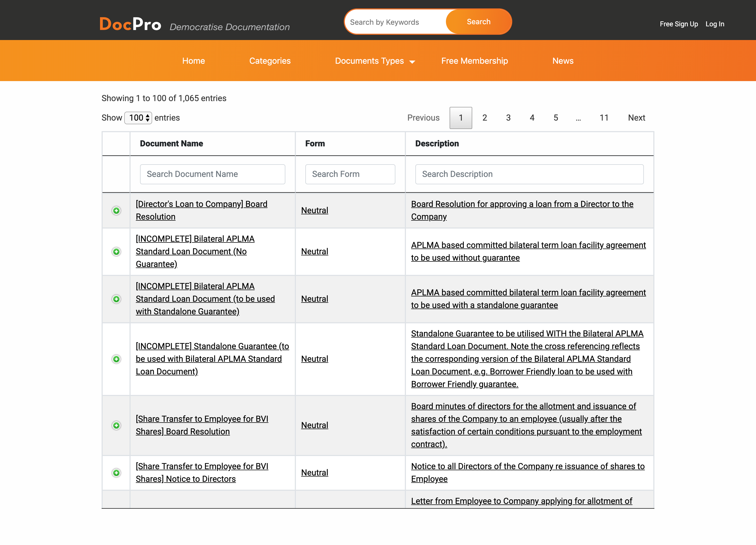This screenshot has height=545, width=756.
Task: Expand the Notice to Directors row
Action: coord(116,472)
